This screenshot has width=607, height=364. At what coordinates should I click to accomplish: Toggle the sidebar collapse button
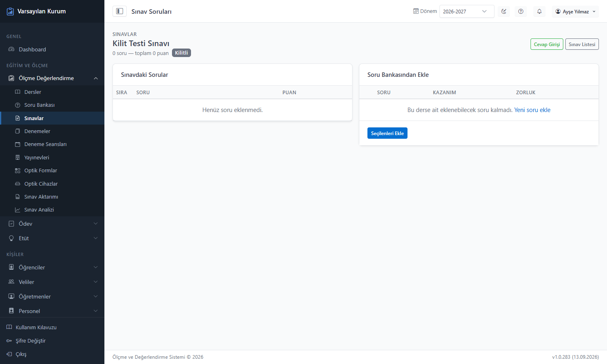(x=119, y=11)
